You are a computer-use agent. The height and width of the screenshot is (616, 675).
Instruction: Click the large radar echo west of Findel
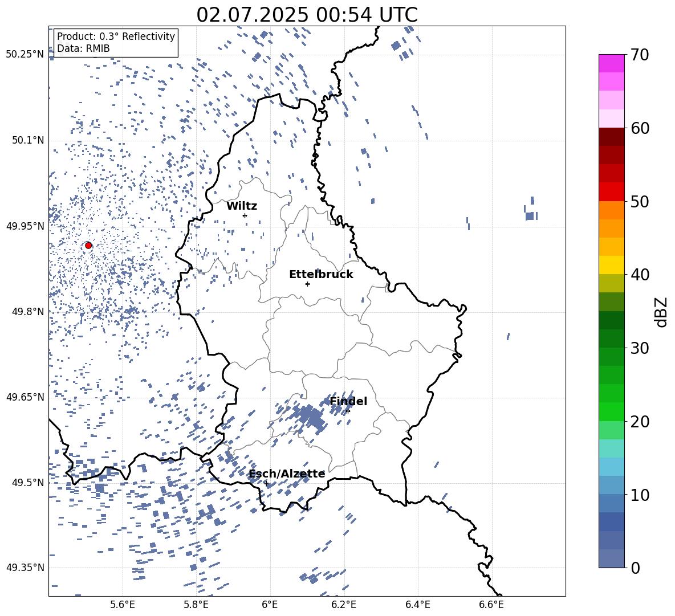click(x=309, y=417)
